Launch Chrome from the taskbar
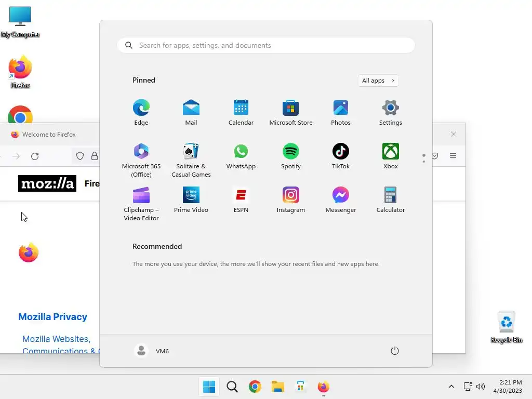 255,387
